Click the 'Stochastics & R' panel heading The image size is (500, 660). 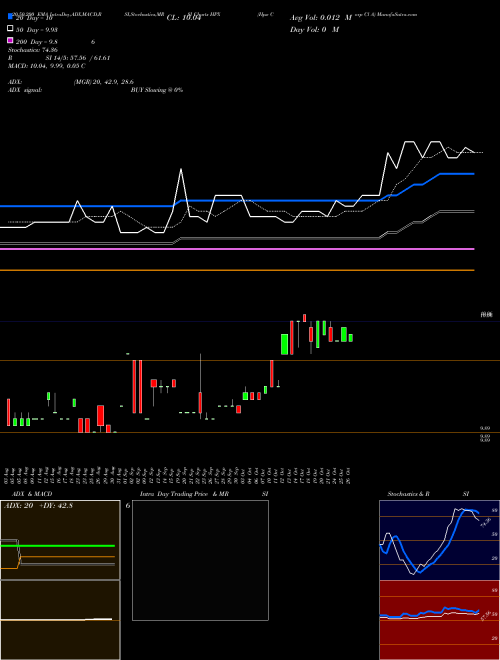[x=408, y=494]
